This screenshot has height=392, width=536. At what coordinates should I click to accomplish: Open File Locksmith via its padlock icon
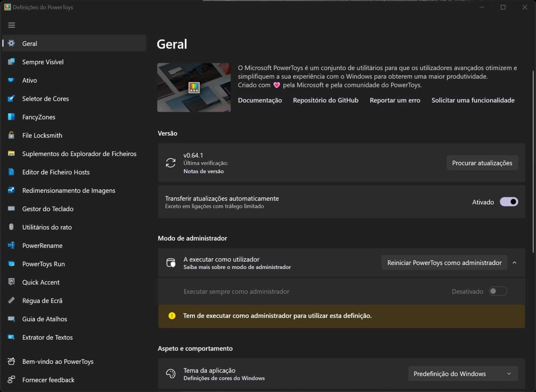click(11, 135)
